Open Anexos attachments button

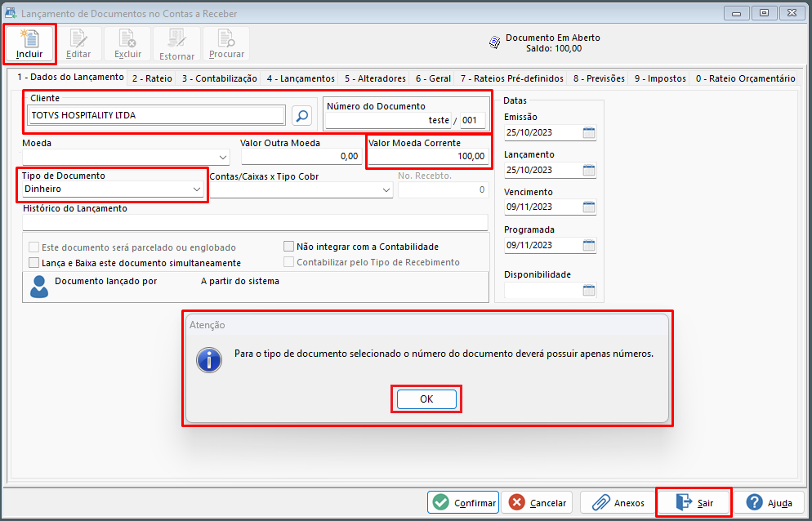click(618, 502)
